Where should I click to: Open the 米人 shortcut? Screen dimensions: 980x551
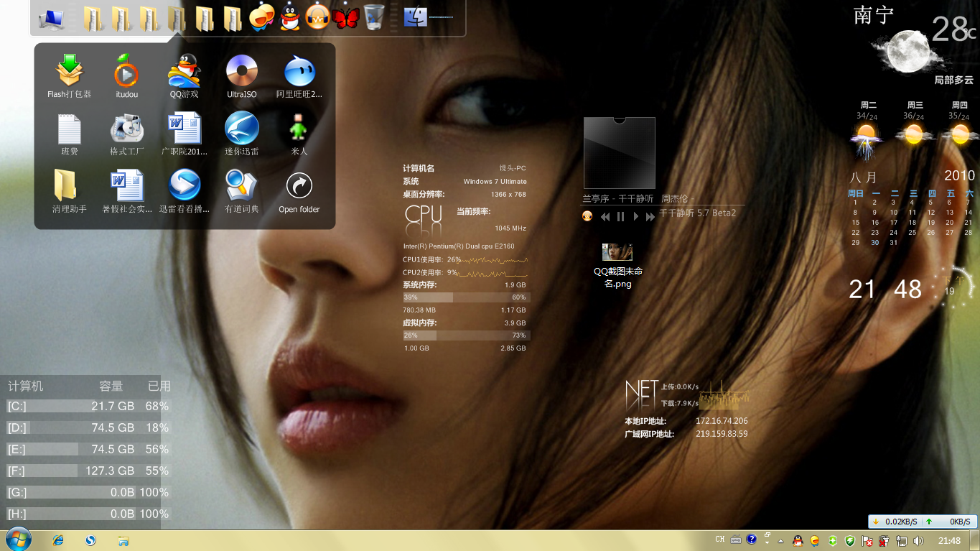pos(299,134)
